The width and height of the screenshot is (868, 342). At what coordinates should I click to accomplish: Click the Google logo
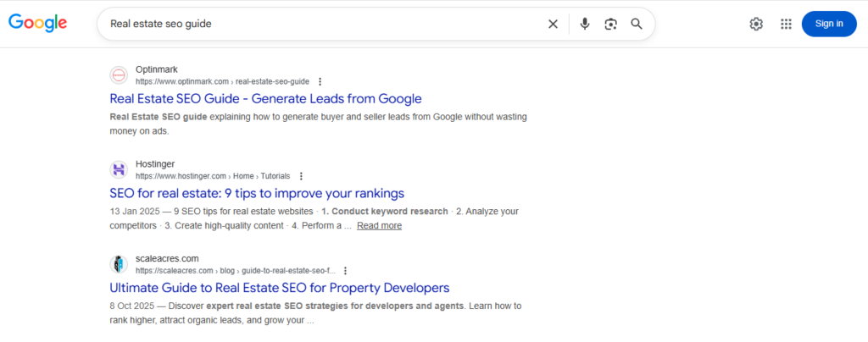click(x=37, y=23)
